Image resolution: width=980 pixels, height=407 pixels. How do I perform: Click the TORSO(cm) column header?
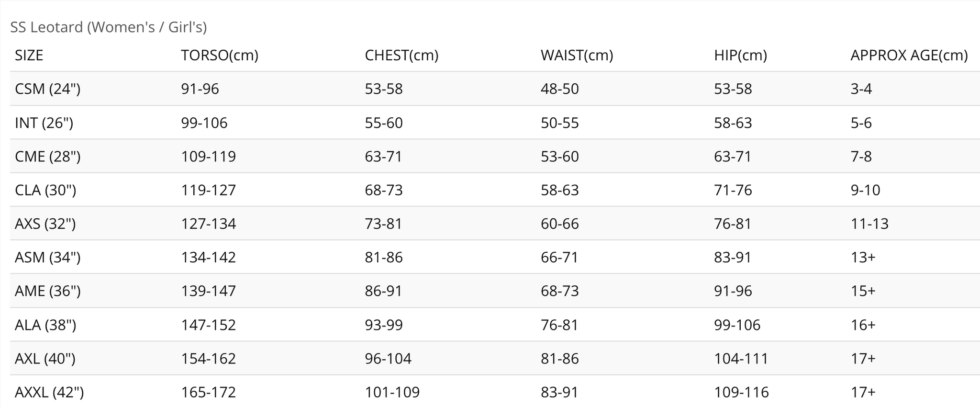click(x=220, y=56)
